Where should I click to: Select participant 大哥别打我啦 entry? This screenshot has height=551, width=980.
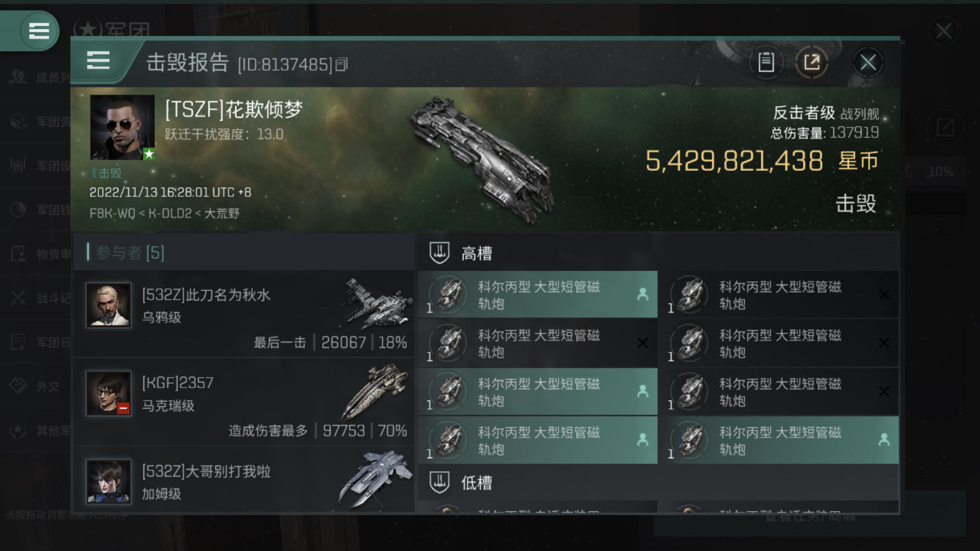click(x=243, y=480)
